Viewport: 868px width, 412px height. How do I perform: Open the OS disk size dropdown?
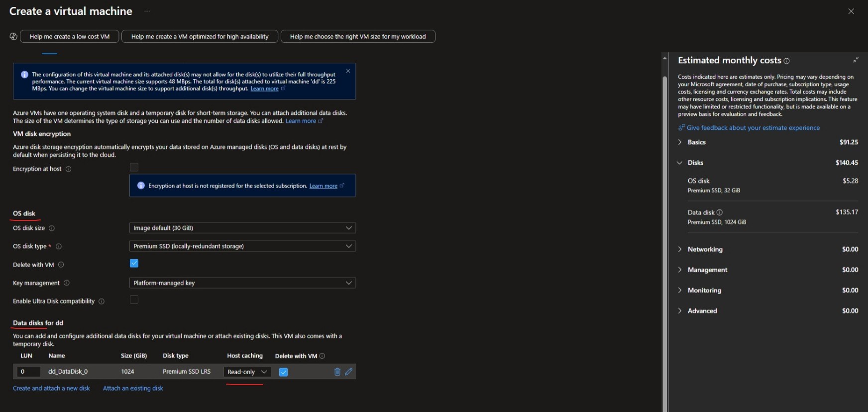[242, 228]
